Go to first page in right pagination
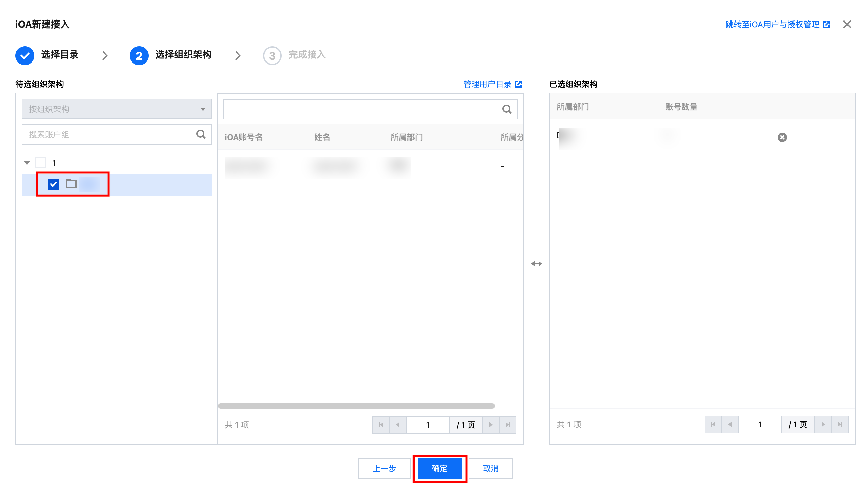The image size is (868, 494). coord(713,424)
